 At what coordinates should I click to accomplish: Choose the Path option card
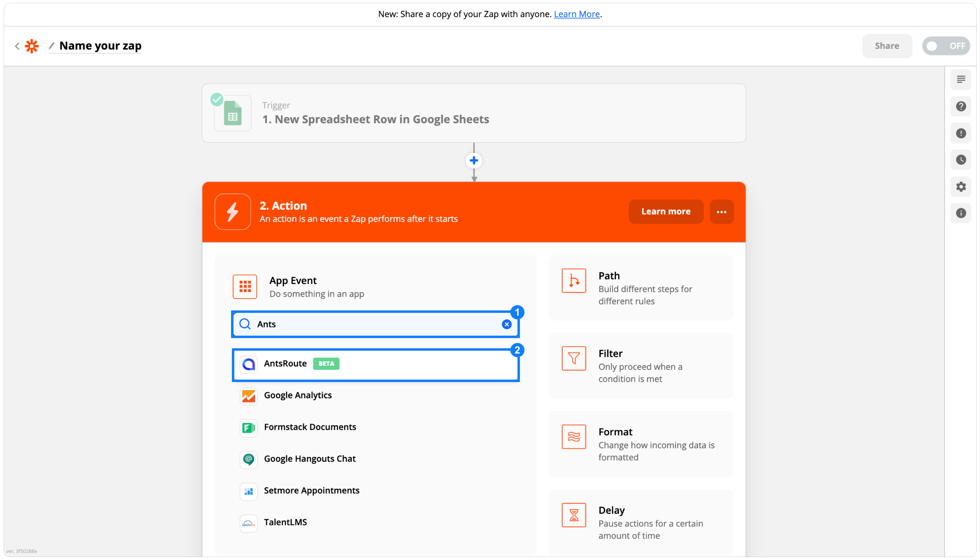[x=641, y=288]
